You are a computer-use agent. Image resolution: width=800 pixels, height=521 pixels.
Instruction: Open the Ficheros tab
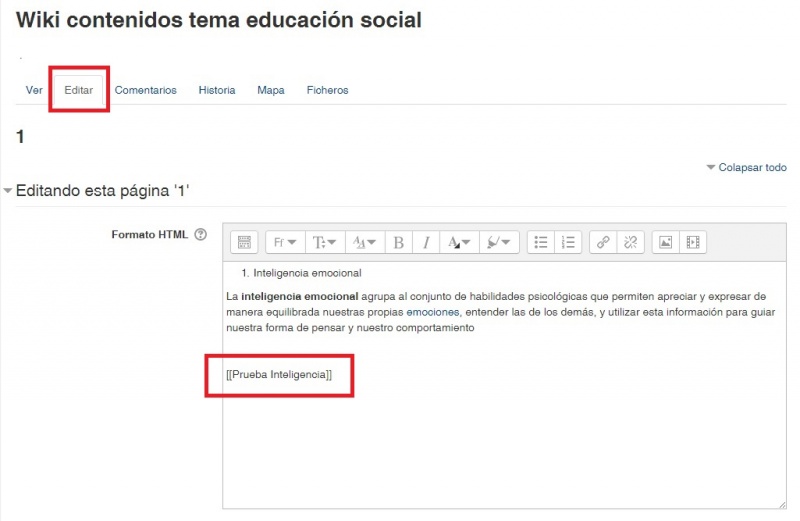coord(328,90)
